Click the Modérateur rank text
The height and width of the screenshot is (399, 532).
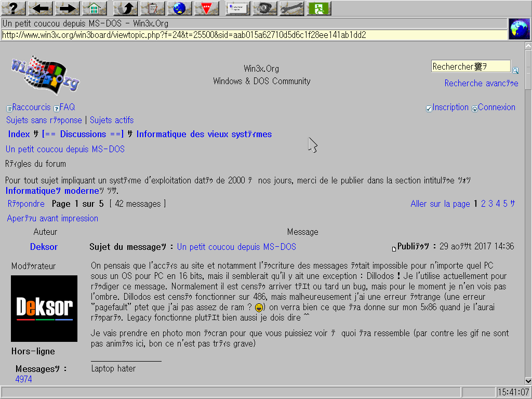pyautogui.click(x=33, y=266)
